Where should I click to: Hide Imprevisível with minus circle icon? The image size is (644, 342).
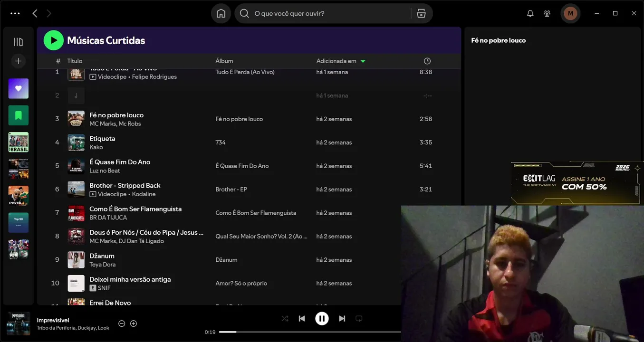pos(122,323)
